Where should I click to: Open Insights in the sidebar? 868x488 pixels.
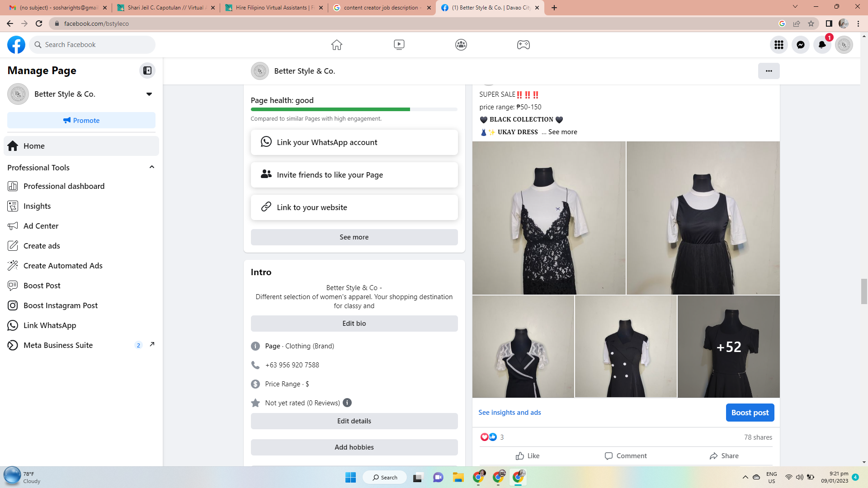37,206
